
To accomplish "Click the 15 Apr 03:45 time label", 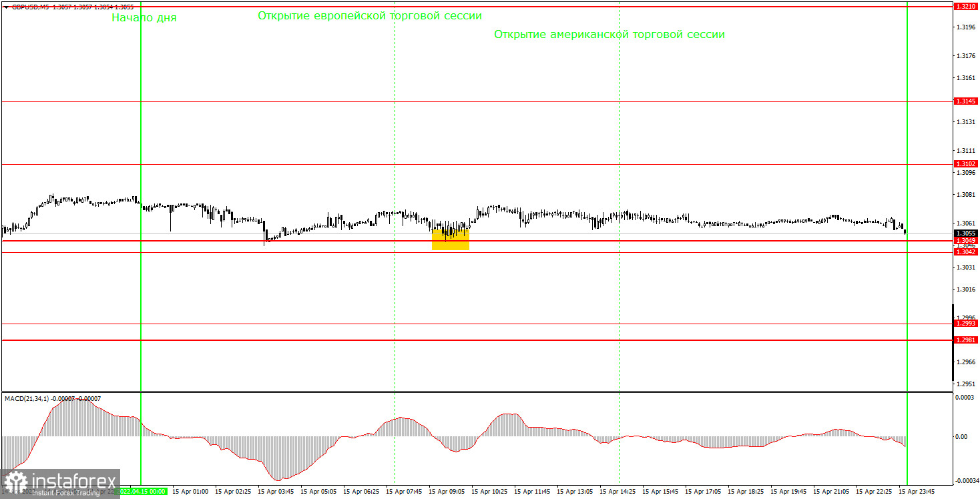I will click(274, 491).
